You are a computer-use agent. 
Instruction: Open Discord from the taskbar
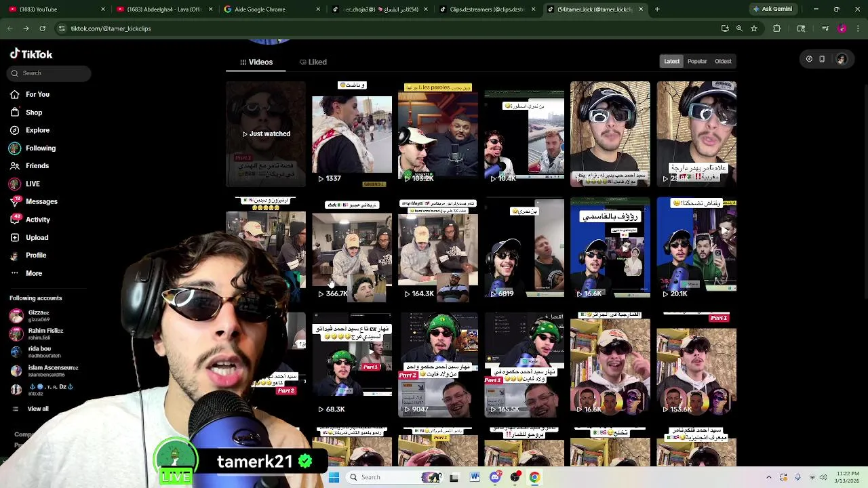point(496,477)
